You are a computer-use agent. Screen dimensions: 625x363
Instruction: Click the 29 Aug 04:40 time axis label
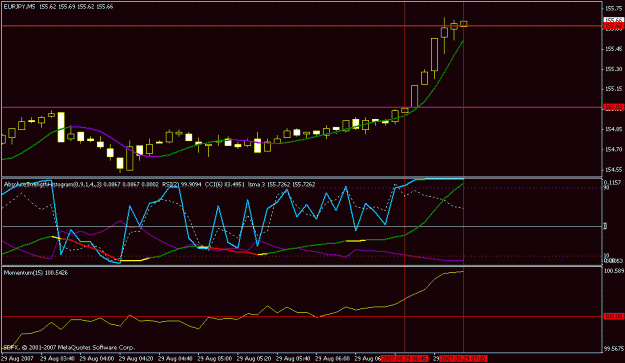coord(175,359)
